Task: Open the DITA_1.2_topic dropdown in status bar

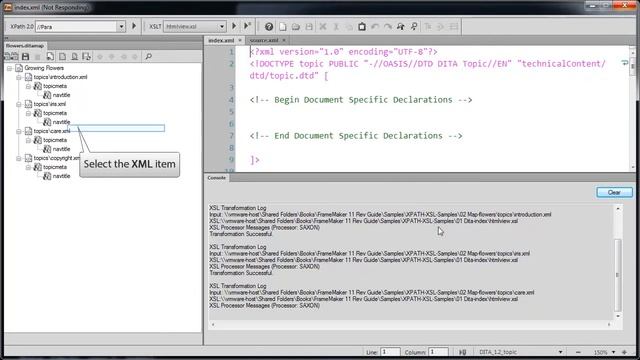Action: coord(560,352)
